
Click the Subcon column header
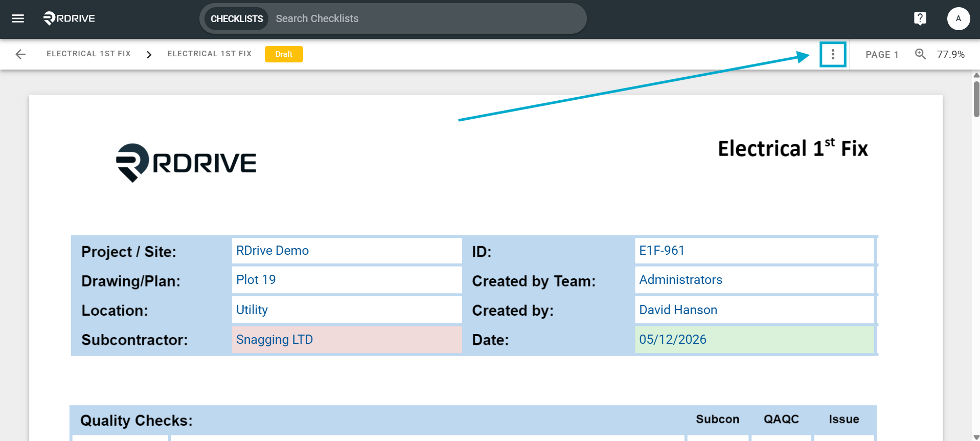717,419
